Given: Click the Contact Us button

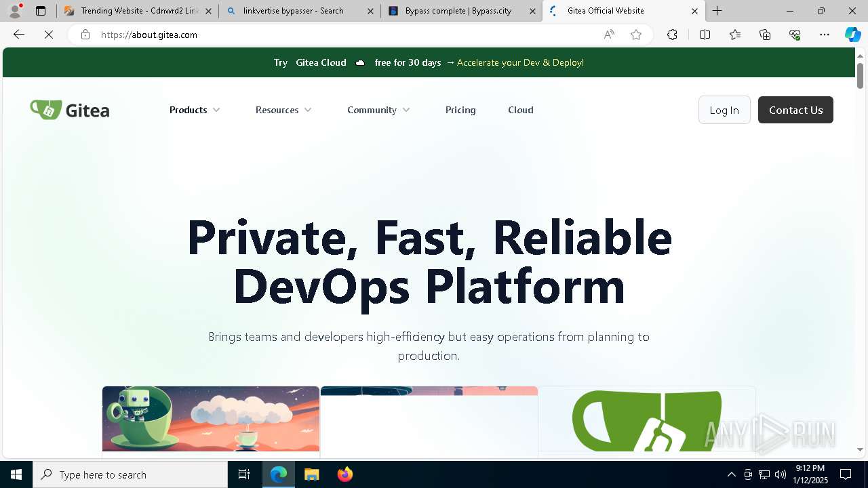Looking at the screenshot, I should [795, 110].
